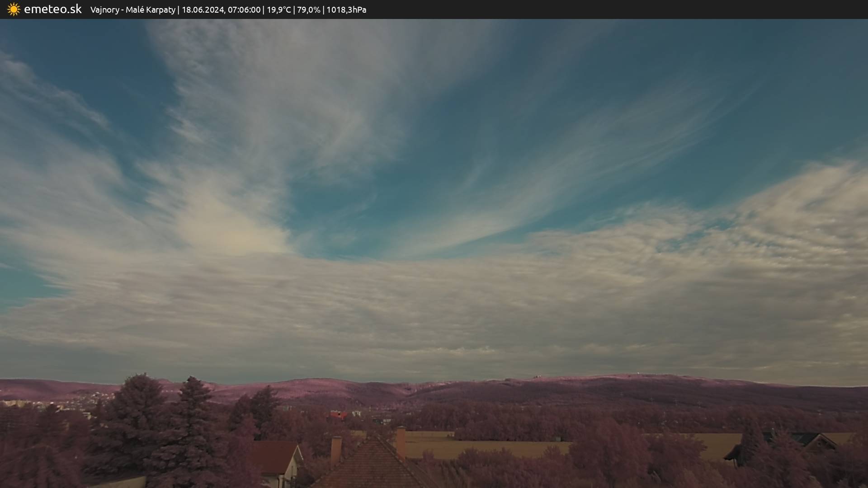This screenshot has width=868, height=488.
Task: Click the sun logo icon in header
Action: [14, 9]
